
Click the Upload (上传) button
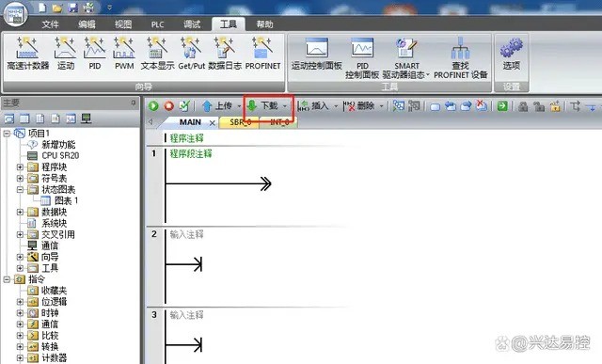coord(217,105)
